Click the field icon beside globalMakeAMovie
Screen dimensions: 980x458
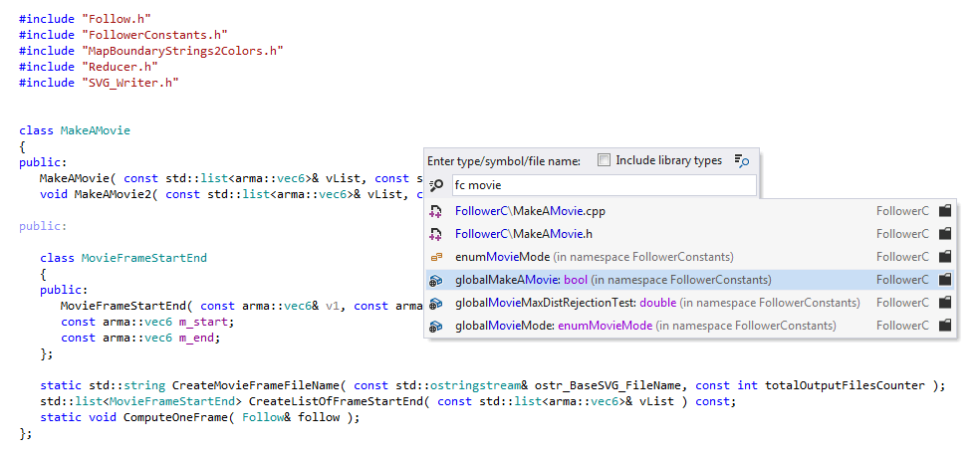click(x=436, y=280)
